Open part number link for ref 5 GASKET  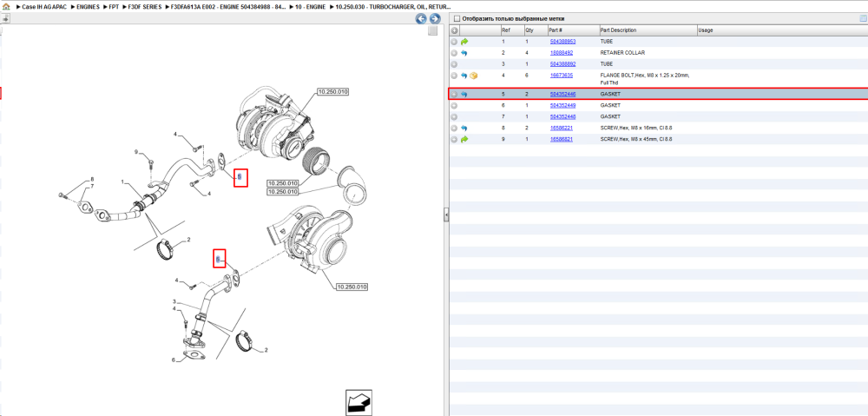coord(562,94)
